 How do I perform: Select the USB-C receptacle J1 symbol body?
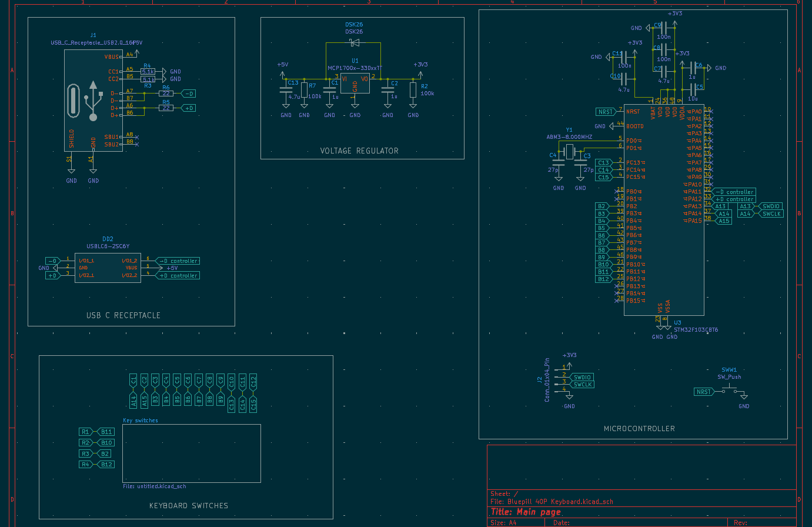(93, 101)
